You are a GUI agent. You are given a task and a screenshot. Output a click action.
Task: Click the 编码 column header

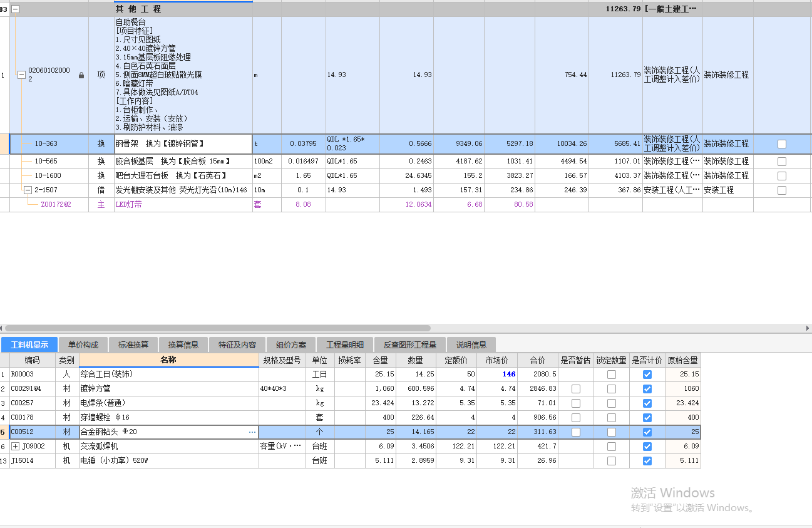tap(33, 360)
